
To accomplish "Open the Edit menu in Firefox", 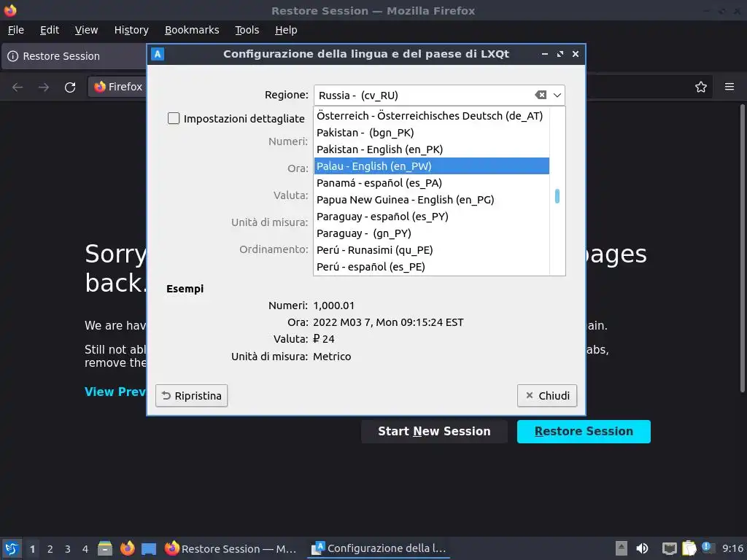I will pyautogui.click(x=50, y=30).
